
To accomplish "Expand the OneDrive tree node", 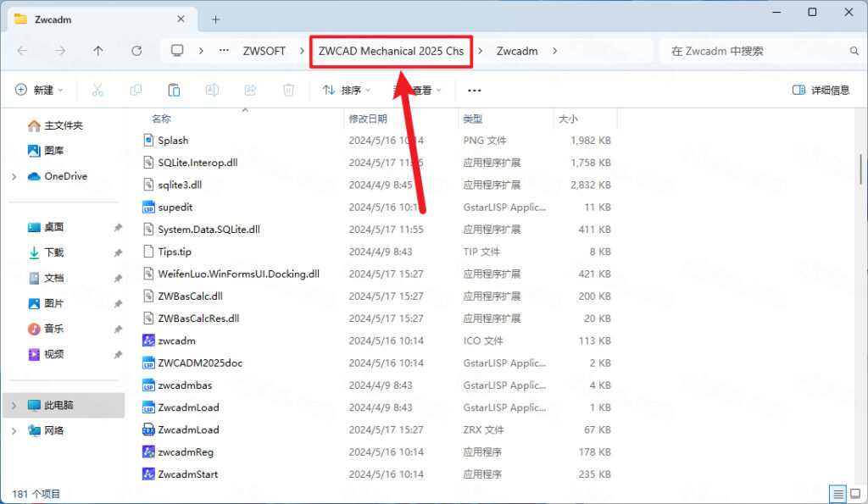I will pyautogui.click(x=14, y=176).
